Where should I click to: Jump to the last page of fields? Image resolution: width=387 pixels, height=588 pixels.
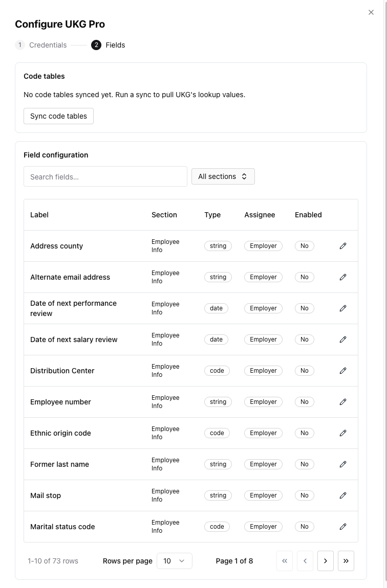click(346, 561)
